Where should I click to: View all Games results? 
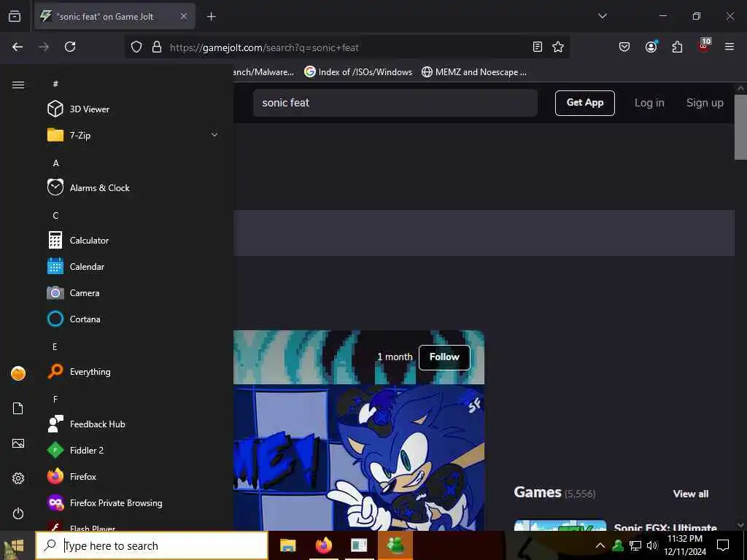(690, 494)
